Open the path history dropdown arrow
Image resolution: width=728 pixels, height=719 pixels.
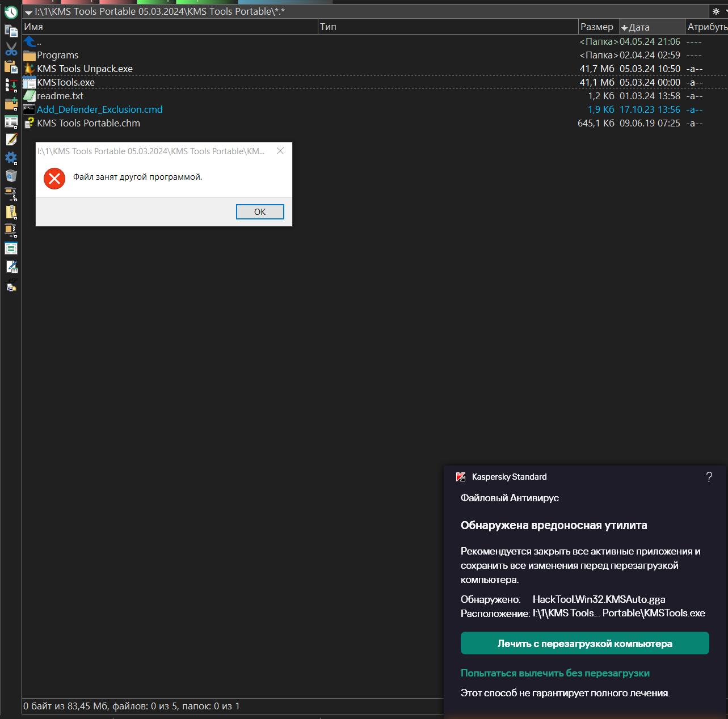(28, 12)
